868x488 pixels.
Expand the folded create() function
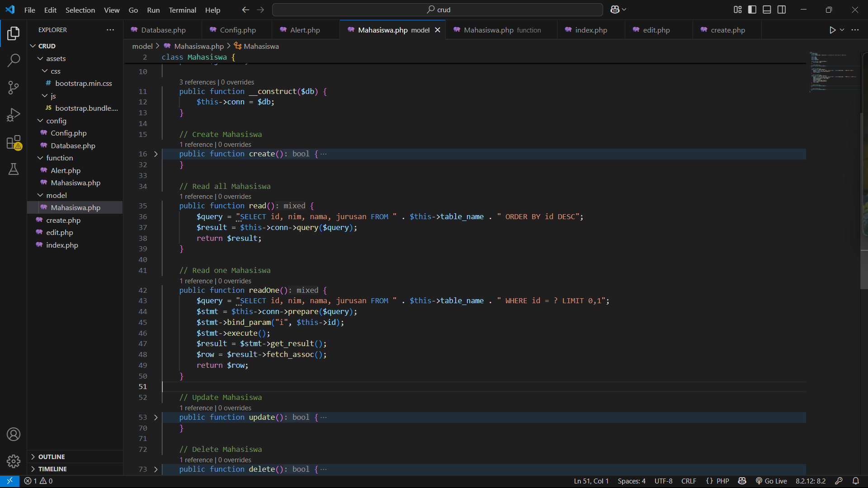[x=156, y=154]
